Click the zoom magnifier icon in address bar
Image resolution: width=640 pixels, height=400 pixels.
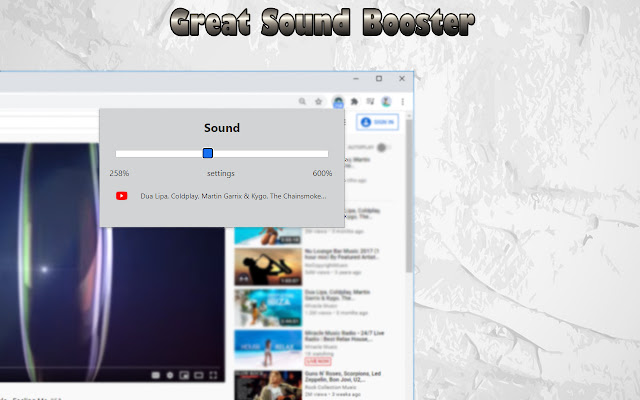(302, 101)
